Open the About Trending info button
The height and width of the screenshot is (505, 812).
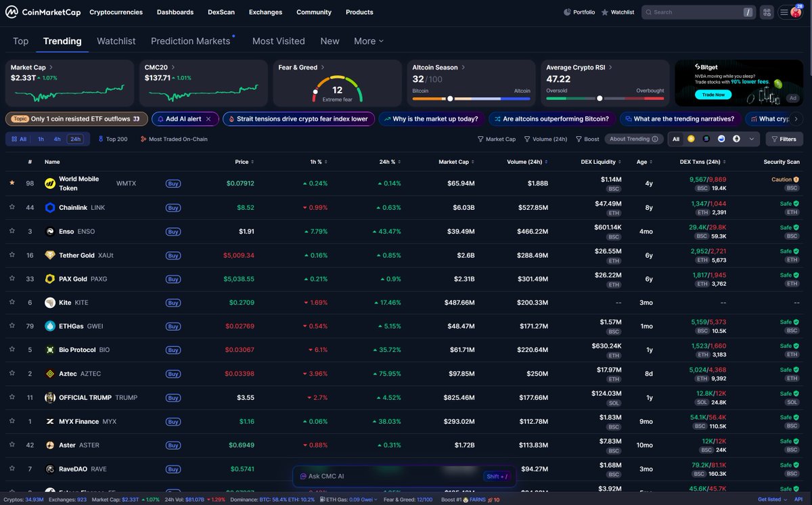pos(634,139)
